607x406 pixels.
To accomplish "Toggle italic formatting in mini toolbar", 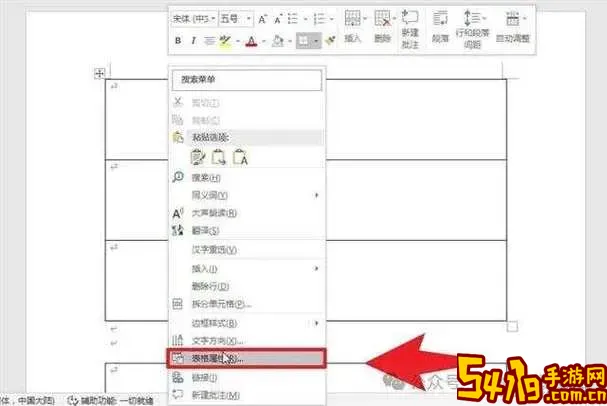I will [193, 40].
